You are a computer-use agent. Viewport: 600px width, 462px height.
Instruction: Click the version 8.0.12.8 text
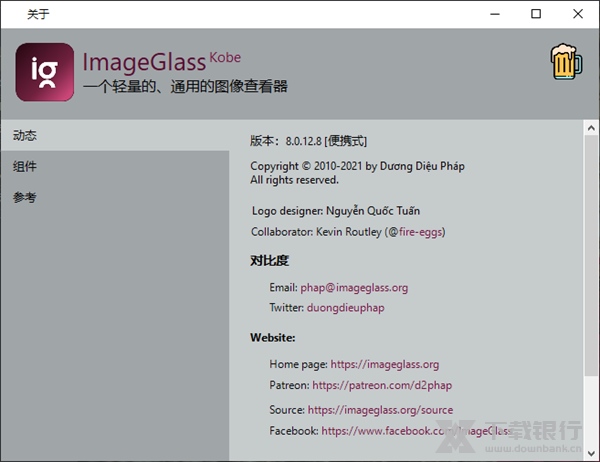coord(308,141)
